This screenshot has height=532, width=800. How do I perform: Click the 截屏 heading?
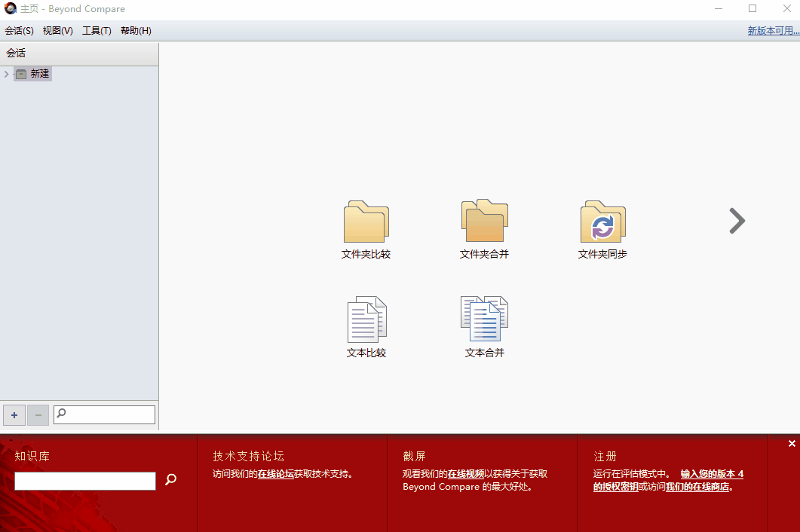click(414, 456)
